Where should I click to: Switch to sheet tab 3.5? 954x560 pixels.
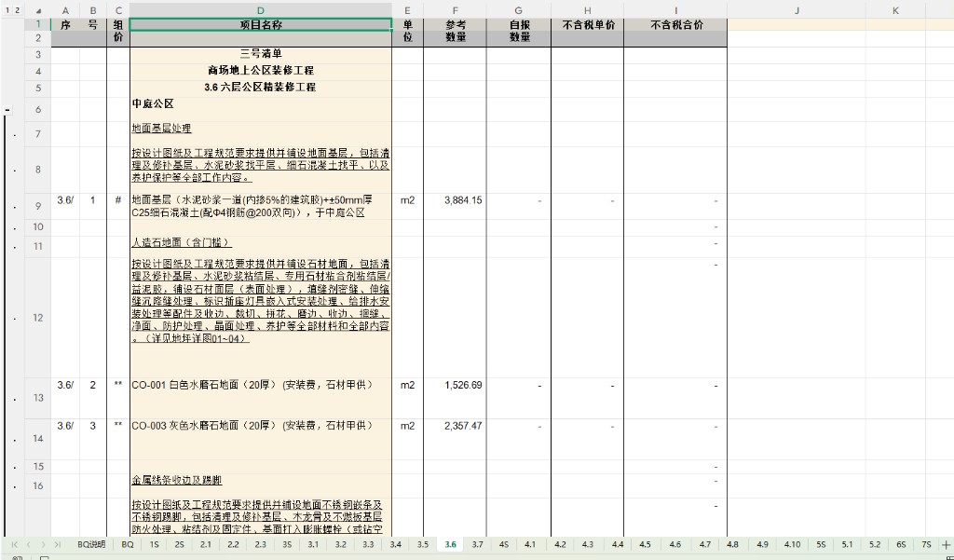point(423,544)
